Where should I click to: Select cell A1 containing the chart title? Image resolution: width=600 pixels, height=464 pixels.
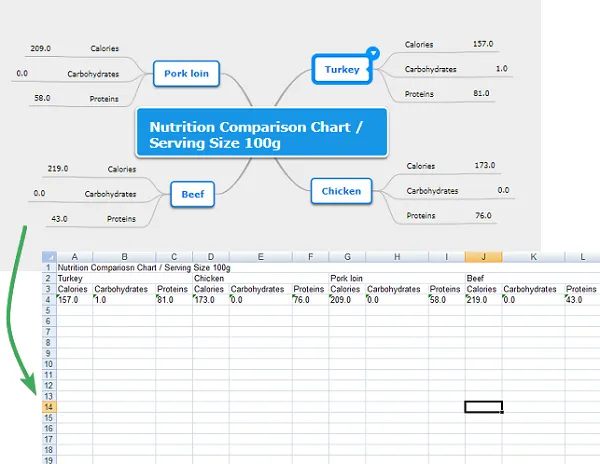75,268
